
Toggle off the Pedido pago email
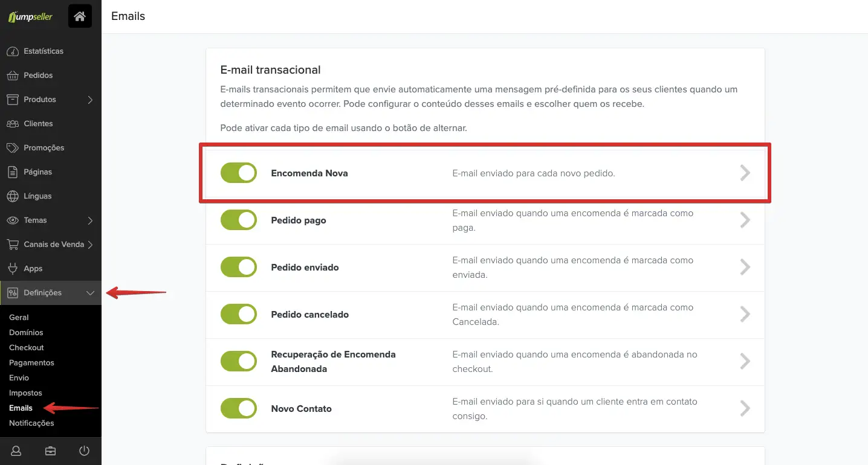[239, 220]
